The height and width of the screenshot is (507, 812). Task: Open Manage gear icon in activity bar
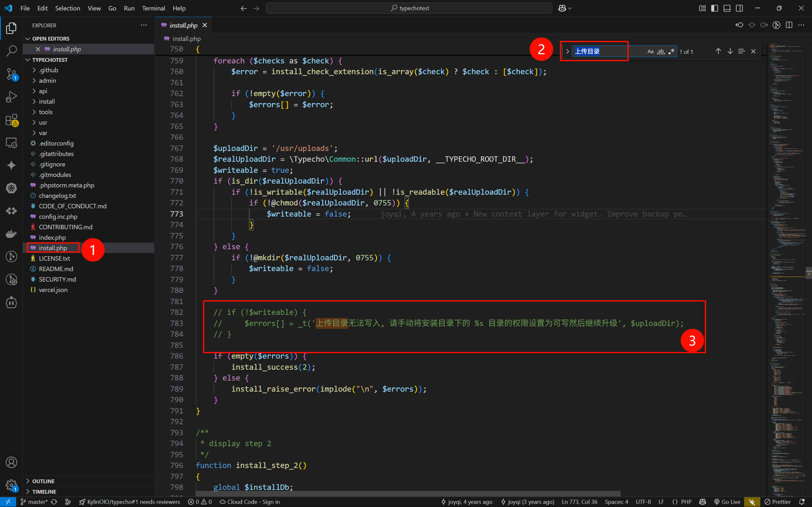(11, 484)
